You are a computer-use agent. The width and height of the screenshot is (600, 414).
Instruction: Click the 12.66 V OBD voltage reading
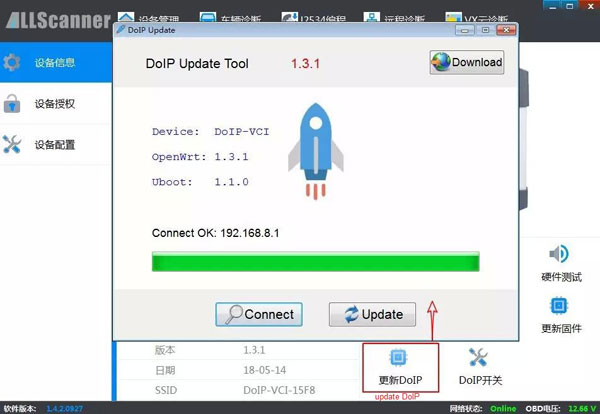click(582, 409)
